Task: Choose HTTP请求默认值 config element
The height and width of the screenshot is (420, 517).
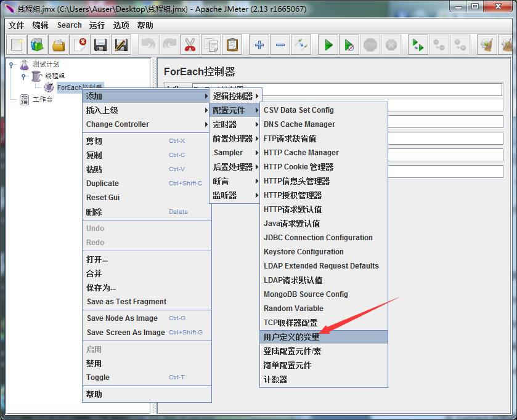Action: [x=324, y=209]
